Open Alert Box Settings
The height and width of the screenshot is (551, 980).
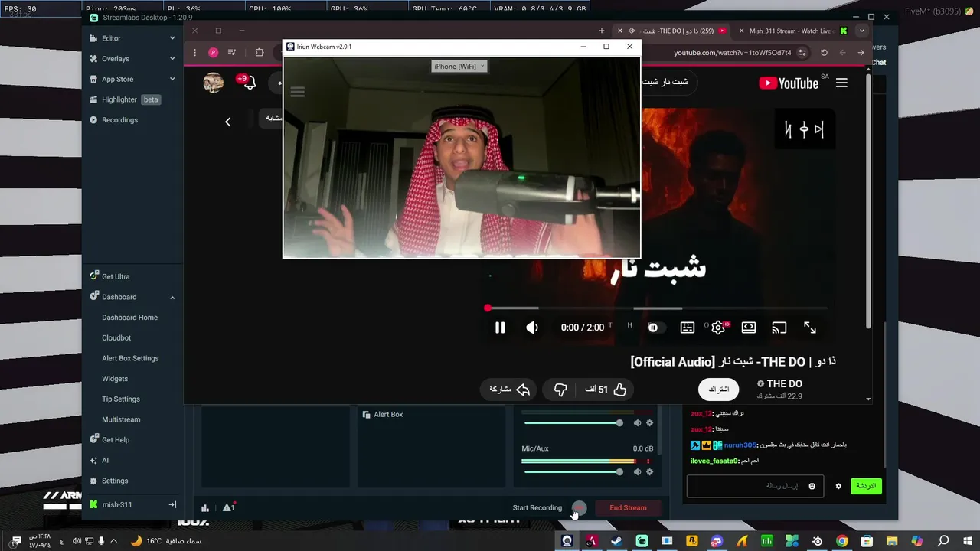[130, 358]
